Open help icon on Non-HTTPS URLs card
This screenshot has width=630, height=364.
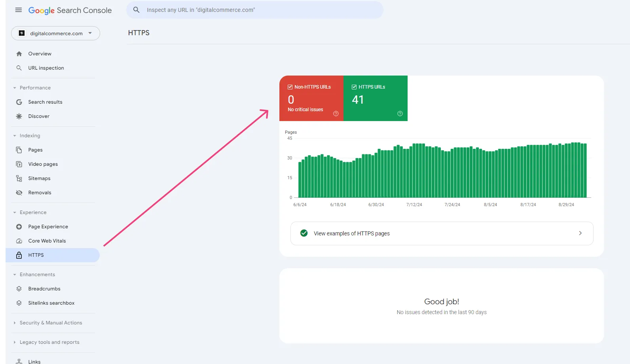coord(336,114)
